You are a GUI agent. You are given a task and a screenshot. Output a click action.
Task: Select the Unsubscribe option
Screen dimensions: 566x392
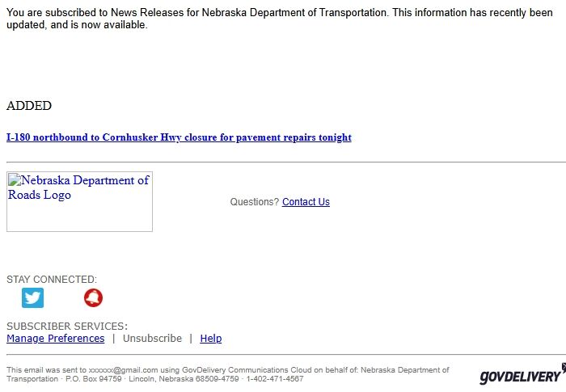pyautogui.click(x=152, y=339)
